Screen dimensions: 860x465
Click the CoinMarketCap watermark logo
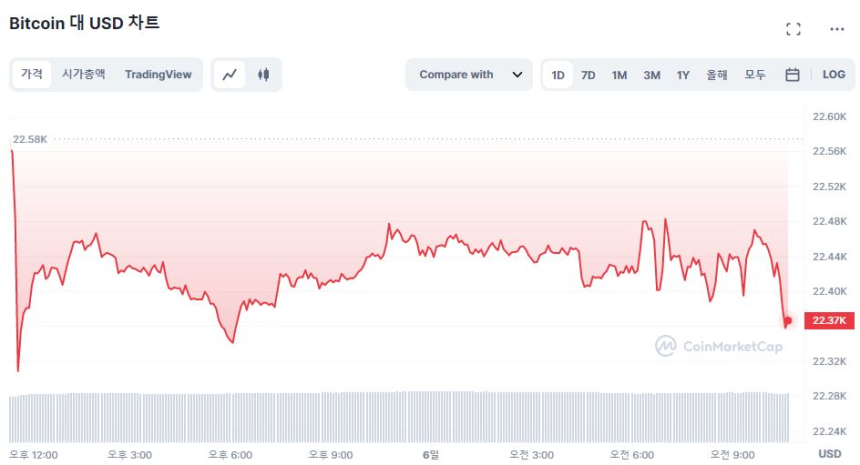pos(719,346)
